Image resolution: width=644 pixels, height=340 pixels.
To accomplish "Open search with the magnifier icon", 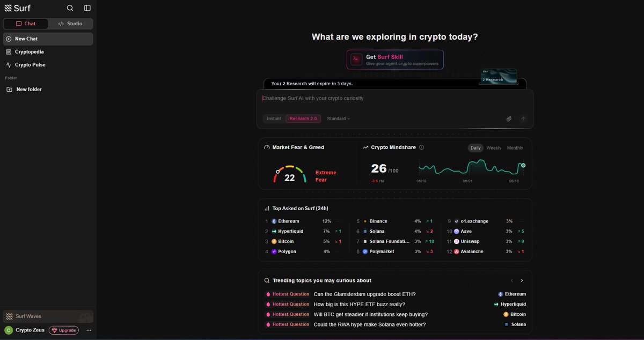I will pyautogui.click(x=70, y=8).
